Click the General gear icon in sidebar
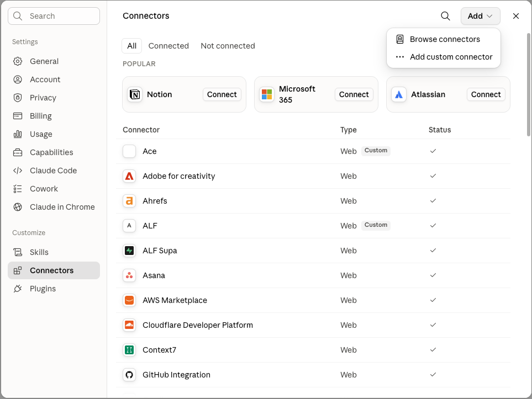 [x=18, y=61]
